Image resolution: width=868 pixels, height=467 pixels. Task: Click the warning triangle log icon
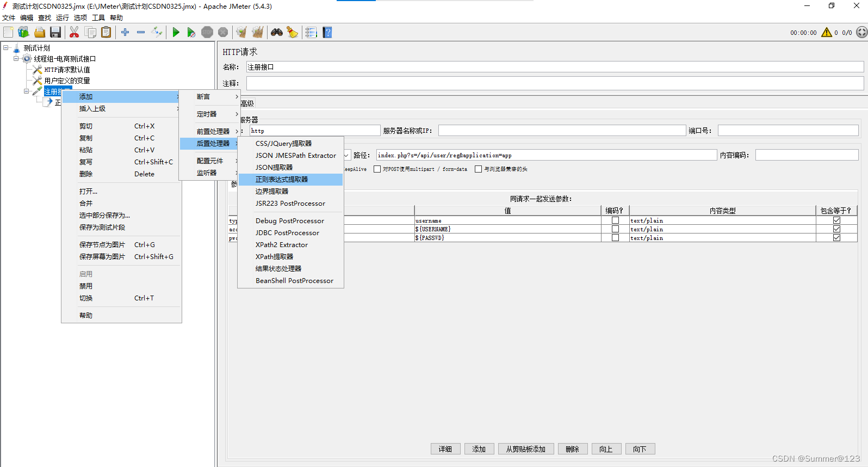click(827, 33)
